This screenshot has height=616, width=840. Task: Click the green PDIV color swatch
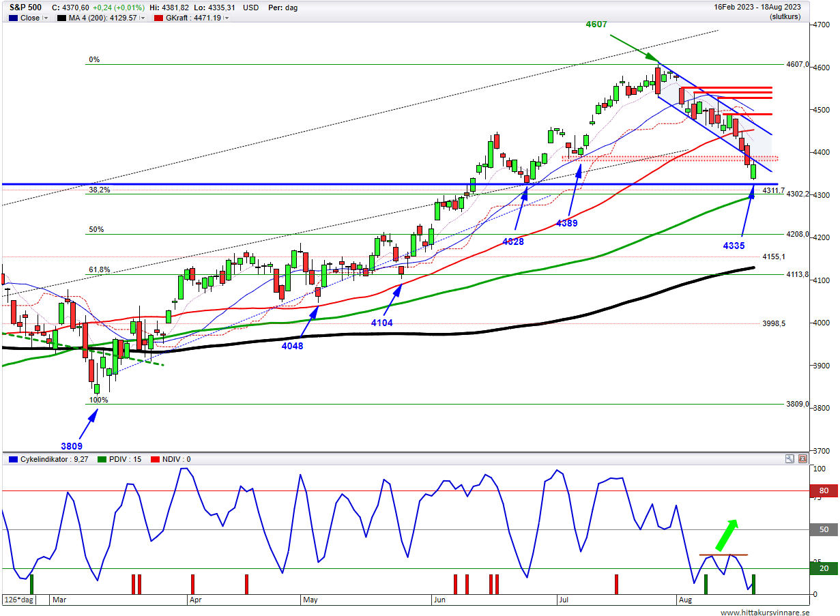pos(103,460)
